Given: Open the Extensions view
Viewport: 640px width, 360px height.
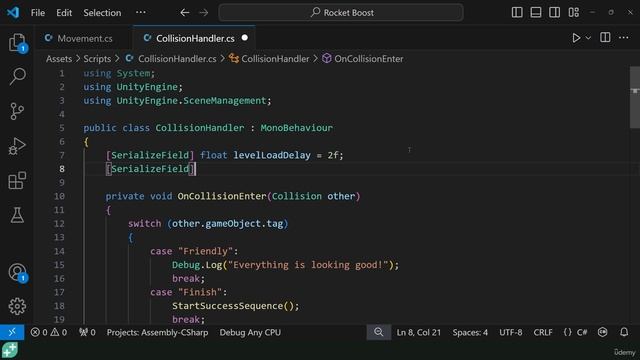Looking at the screenshot, I should [18, 180].
